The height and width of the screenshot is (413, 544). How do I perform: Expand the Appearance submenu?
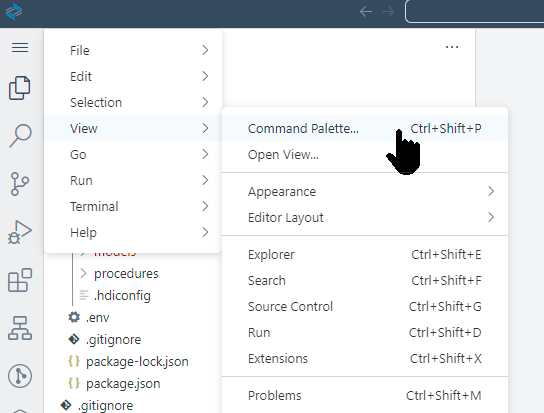pyautogui.click(x=365, y=192)
